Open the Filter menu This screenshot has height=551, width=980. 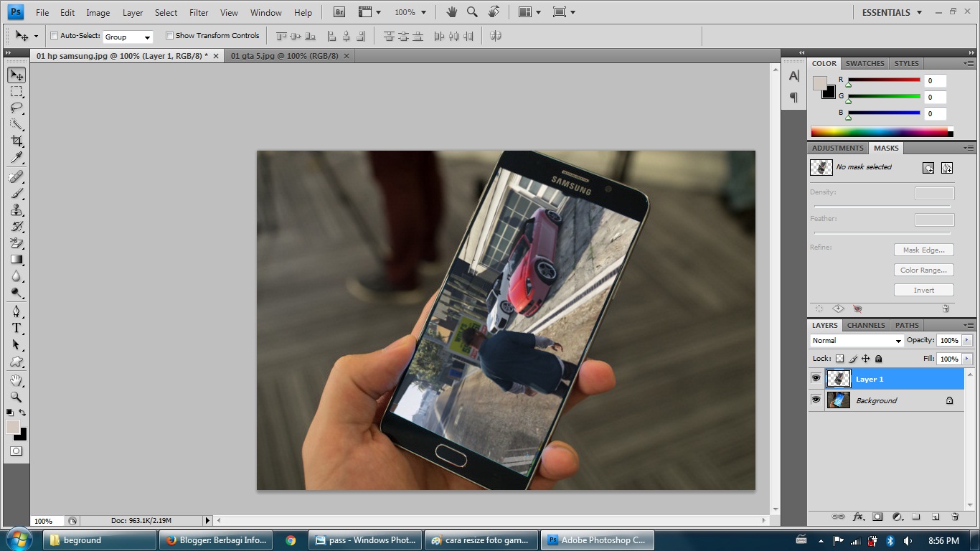199,13
